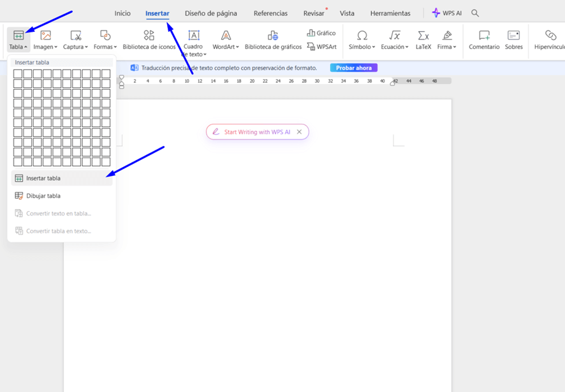
Task: Expand the Formas shapes dropdown
Action: [x=105, y=40]
